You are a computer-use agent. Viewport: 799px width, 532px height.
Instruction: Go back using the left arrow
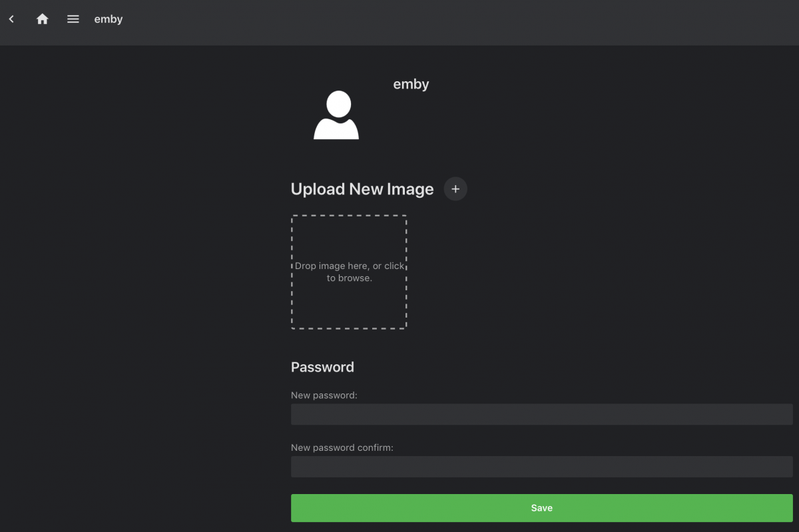pos(11,19)
